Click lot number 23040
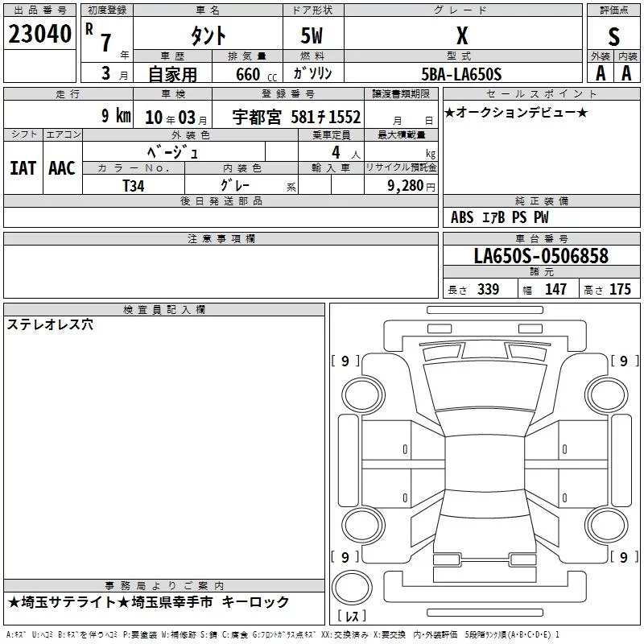The image size is (644, 644). pyautogui.click(x=39, y=34)
